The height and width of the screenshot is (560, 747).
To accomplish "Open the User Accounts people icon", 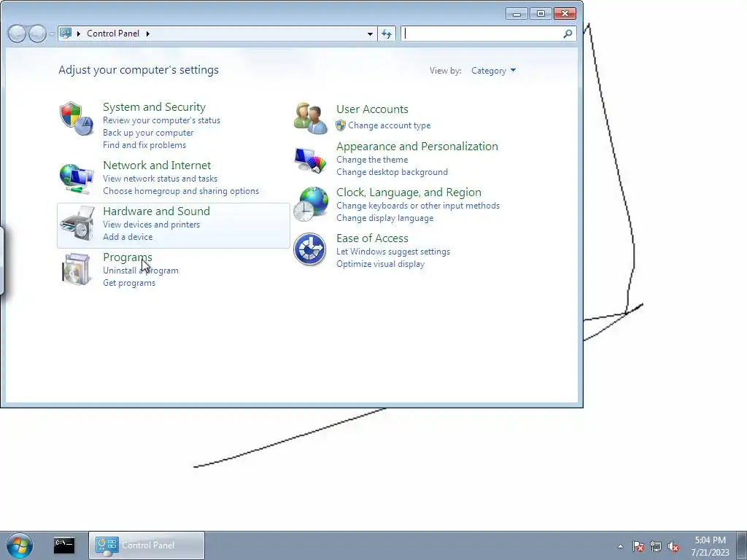I will [x=311, y=118].
